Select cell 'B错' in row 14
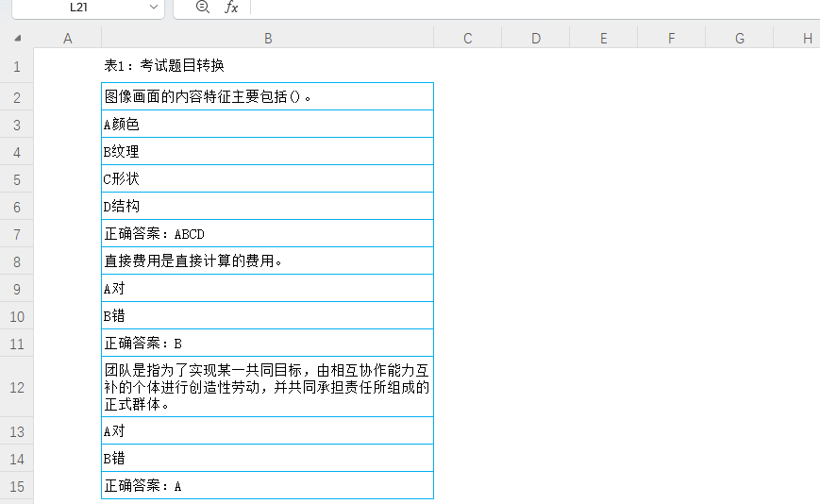 tap(268, 458)
